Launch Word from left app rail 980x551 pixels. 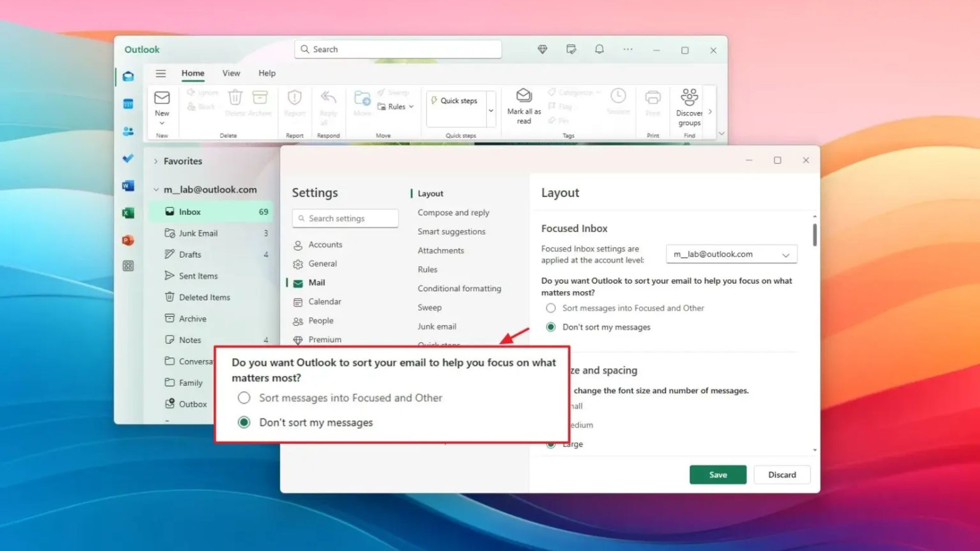tap(128, 186)
